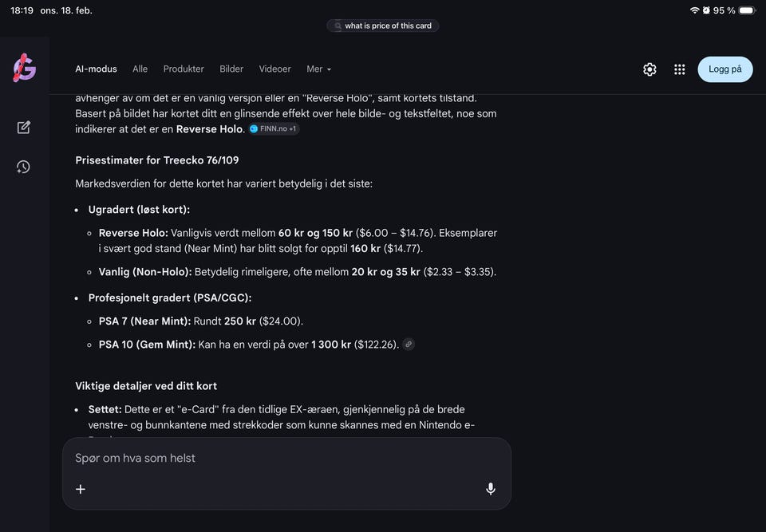The height and width of the screenshot is (532, 766).
Task: Open the FINN.no +1 source chip
Action: coord(274,128)
